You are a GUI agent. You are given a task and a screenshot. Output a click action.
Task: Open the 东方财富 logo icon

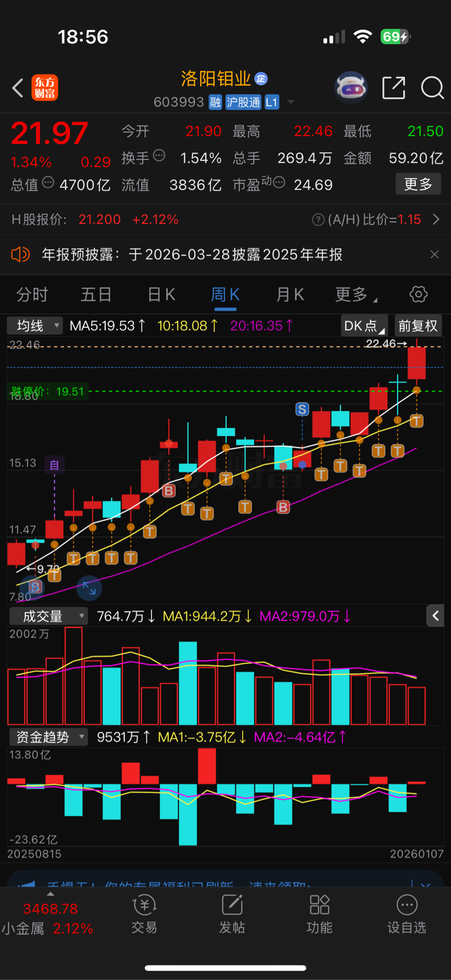pyautogui.click(x=45, y=88)
